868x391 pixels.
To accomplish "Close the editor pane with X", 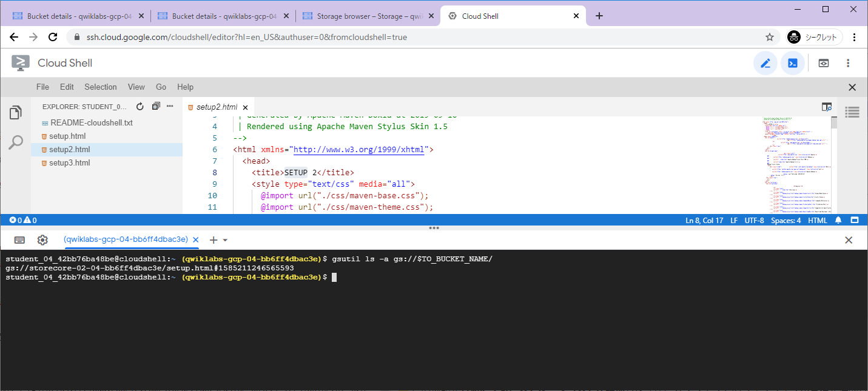I will point(852,87).
